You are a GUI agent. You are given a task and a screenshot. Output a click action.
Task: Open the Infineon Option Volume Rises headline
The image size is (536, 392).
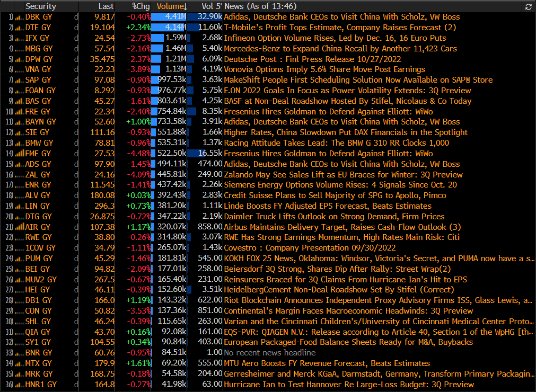coord(335,38)
